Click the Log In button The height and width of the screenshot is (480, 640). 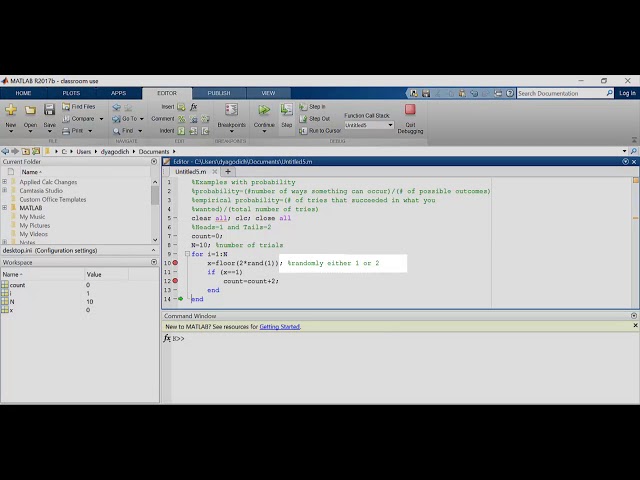627,93
